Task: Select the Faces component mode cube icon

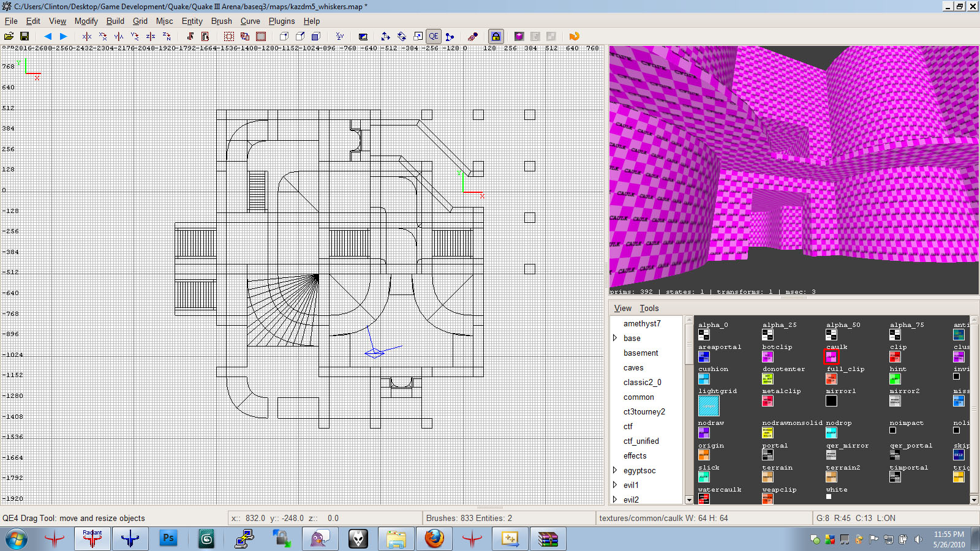Action: coord(316,37)
